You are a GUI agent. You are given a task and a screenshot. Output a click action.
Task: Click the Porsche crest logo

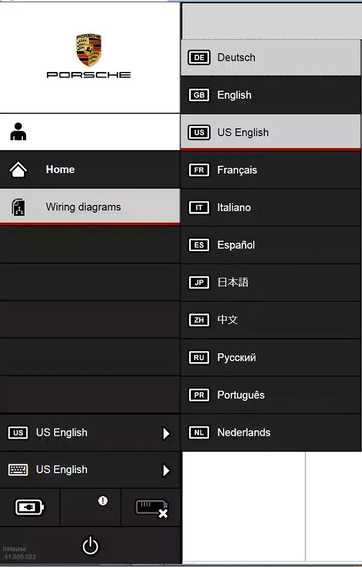pos(89,50)
